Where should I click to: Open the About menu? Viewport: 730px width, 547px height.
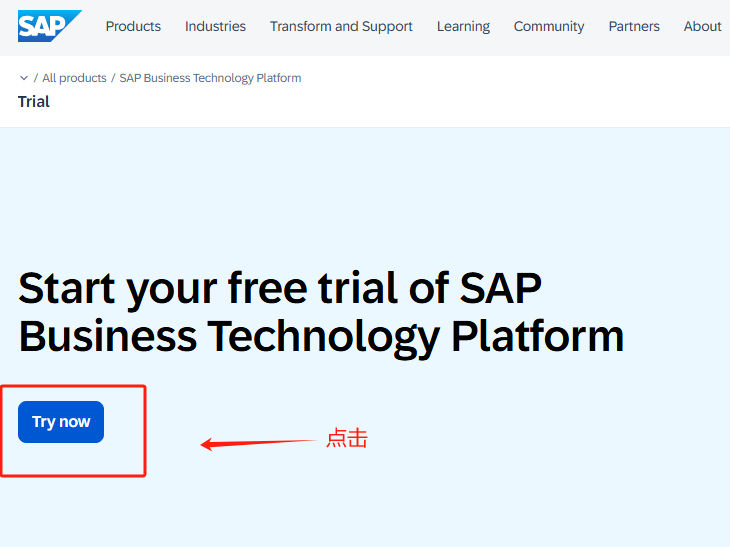coord(702,27)
